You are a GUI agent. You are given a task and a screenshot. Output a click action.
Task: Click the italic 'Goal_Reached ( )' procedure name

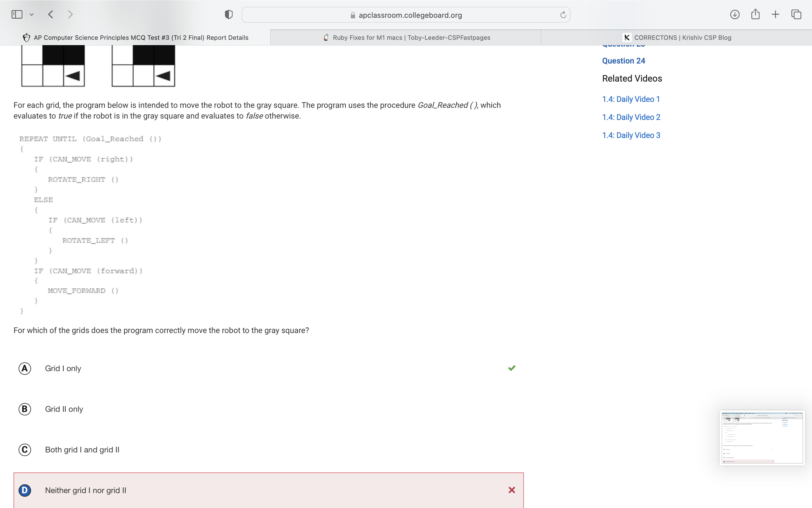pos(447,105)
